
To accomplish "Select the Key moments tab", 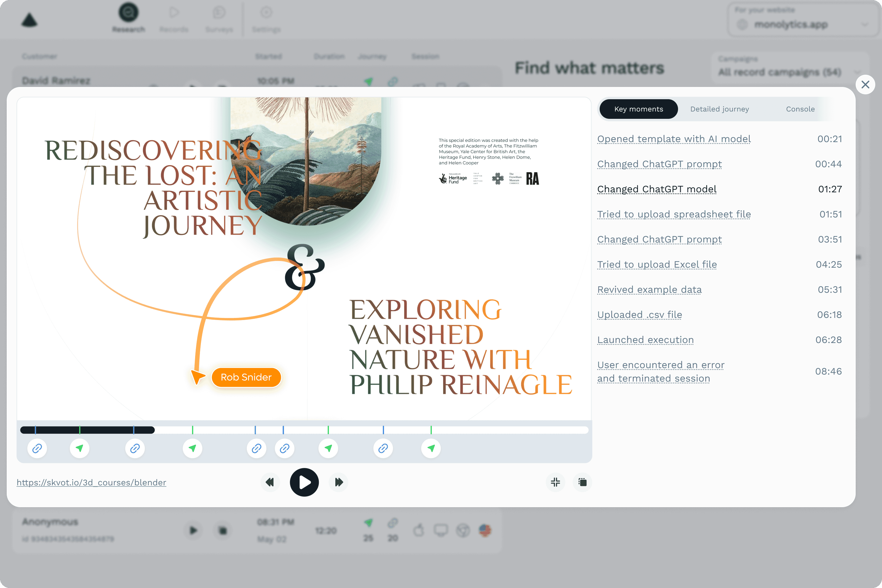I will click(x=638, y=109).
